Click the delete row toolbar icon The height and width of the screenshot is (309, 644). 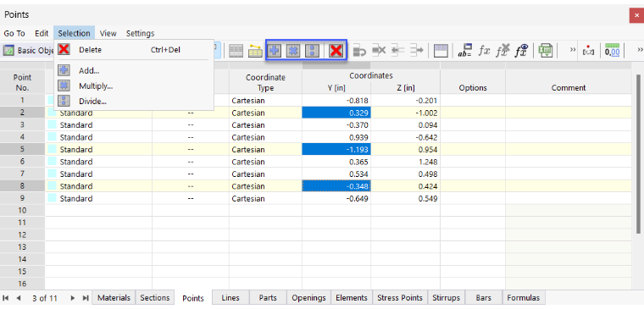378,51
